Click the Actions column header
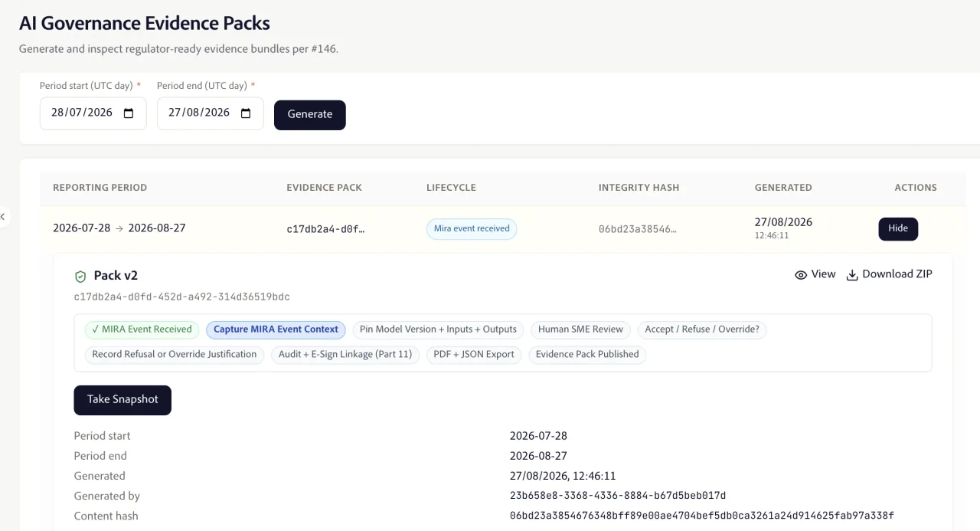980x531 pixels. pyautogui.click(x=916, y=188)
